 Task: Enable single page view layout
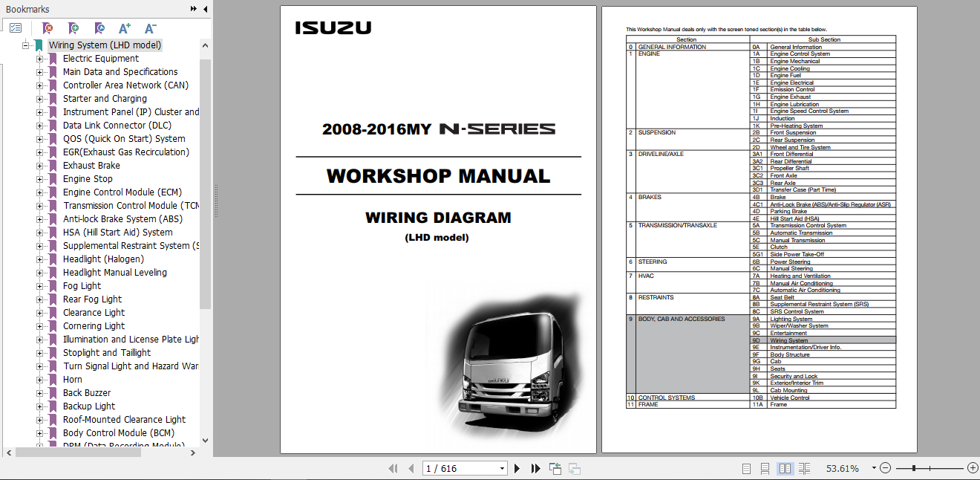(746, 469)
